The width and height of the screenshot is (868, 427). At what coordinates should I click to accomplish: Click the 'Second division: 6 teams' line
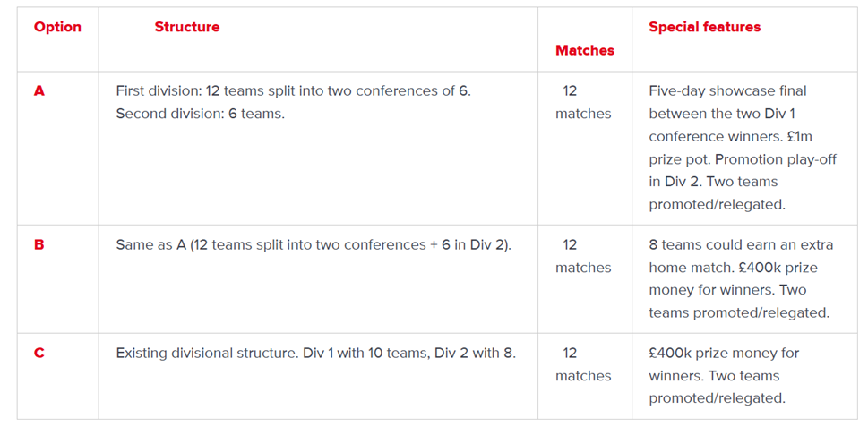click(200, 114)
